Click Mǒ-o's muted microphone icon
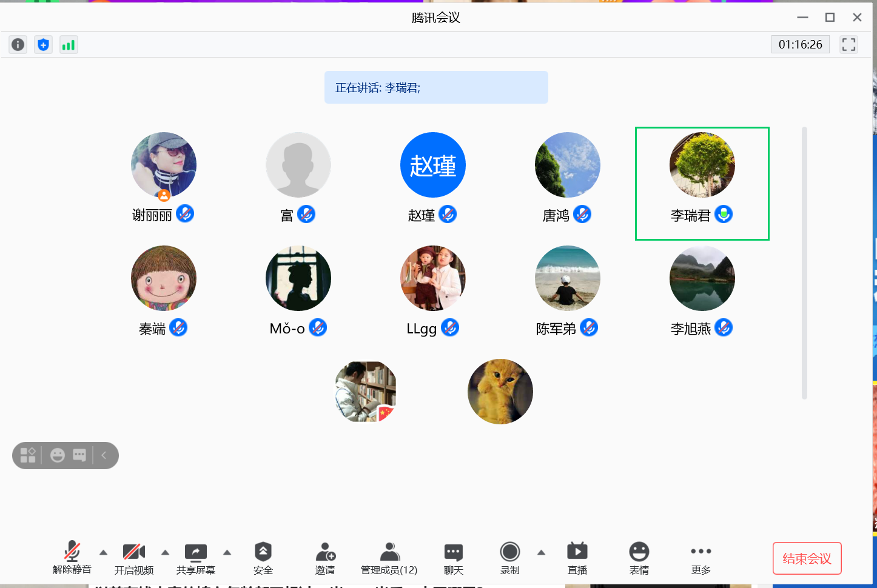Screen dimensions: 877x588 point(318,327)
